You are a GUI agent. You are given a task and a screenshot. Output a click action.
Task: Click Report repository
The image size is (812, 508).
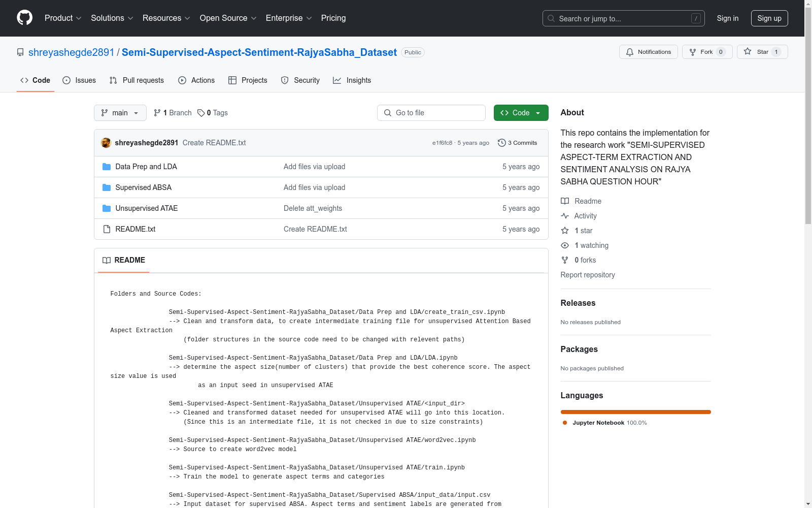click(x=588, y=275)
